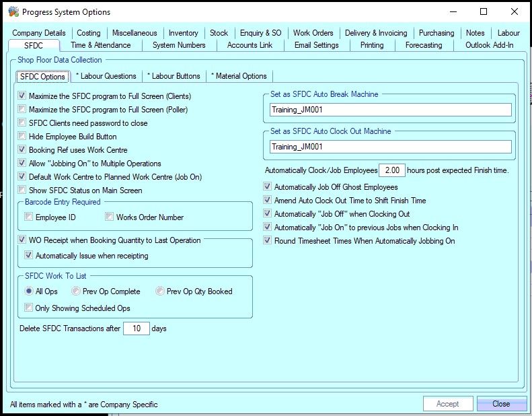Open the Material Options sub-tab
The height and width of the screenshot is (416, 532).
click(x=238, y=76)
